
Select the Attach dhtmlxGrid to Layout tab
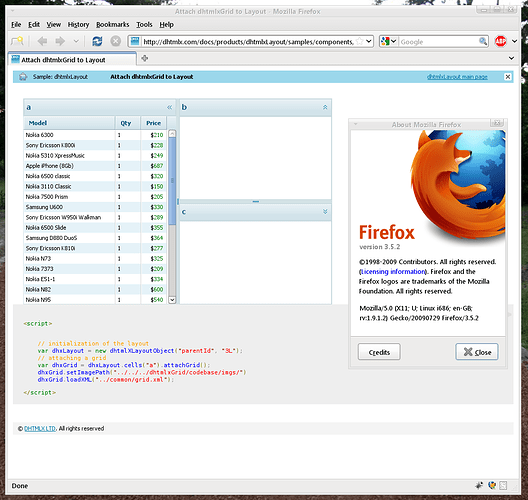click(72, 59)
